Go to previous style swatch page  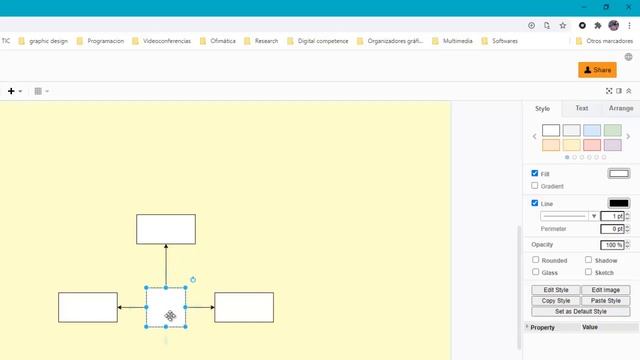click(x=534, y=137)
